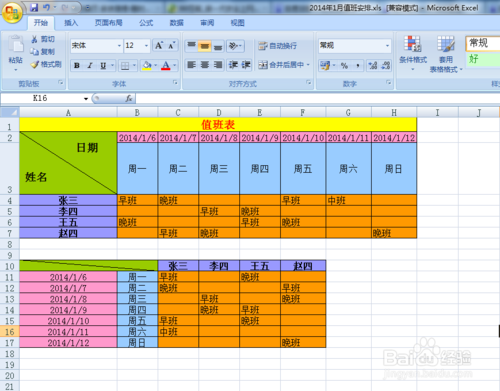Apply cell borders button
The width and height of the screenshot is (500, 391).
(125, 65)
